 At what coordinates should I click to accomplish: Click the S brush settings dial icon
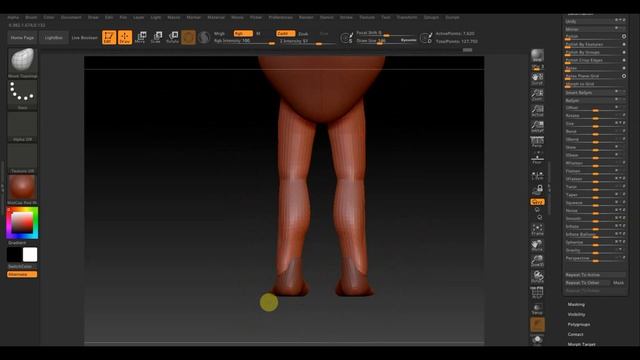[347, 38]
